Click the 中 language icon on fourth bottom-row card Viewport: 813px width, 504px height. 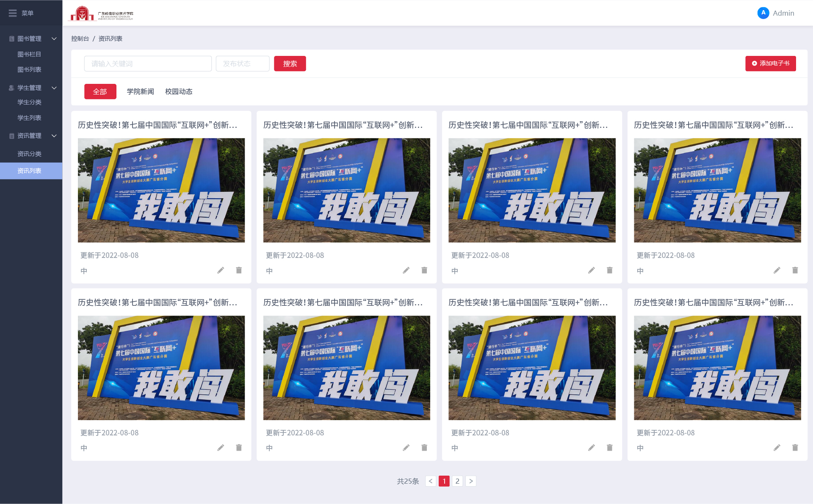tap(640, 448)
